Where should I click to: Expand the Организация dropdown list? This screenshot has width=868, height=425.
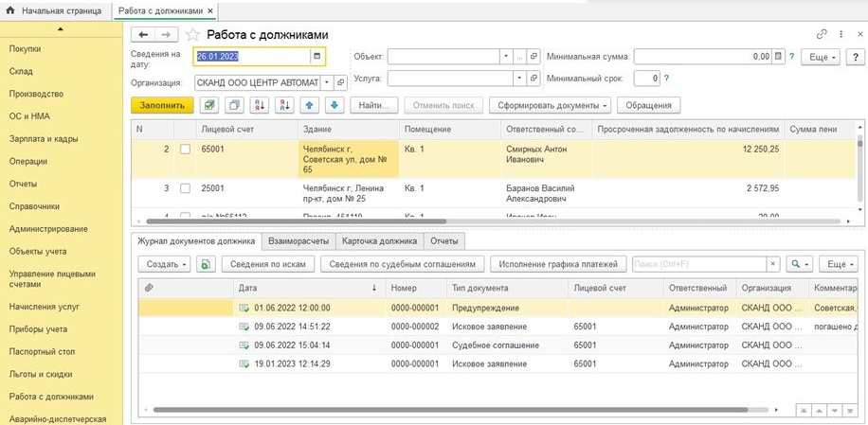327,83
